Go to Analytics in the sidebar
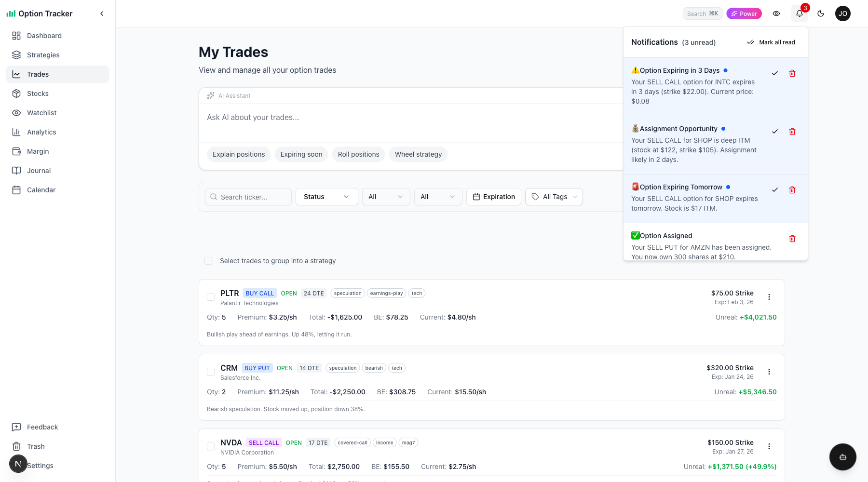Screen dimensions: 868x482 coord(41,132)
